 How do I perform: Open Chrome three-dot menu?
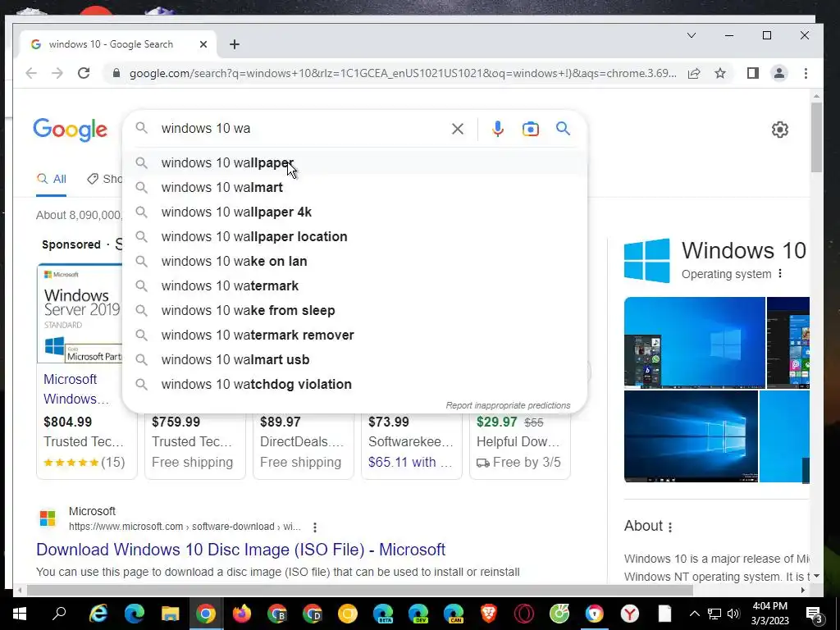click(806, 73)
